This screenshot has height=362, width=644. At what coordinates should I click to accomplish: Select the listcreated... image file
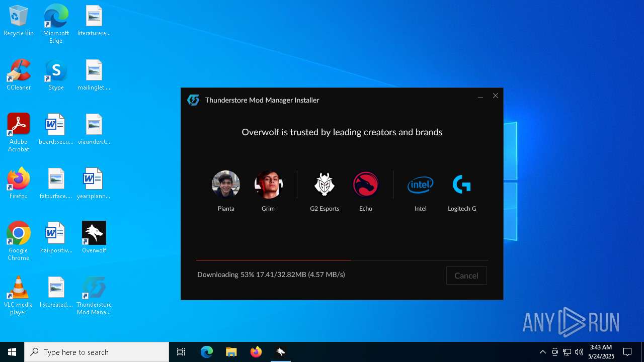[56, 292]
